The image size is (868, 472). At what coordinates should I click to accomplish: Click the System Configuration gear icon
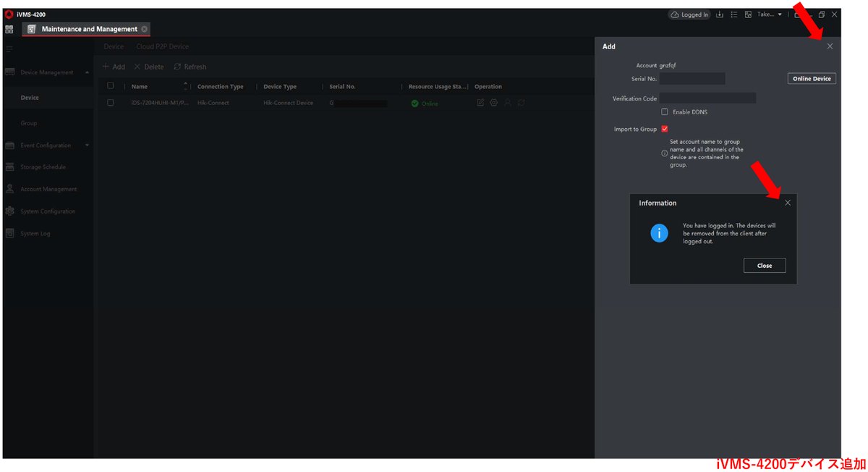[x=10, y=211]
